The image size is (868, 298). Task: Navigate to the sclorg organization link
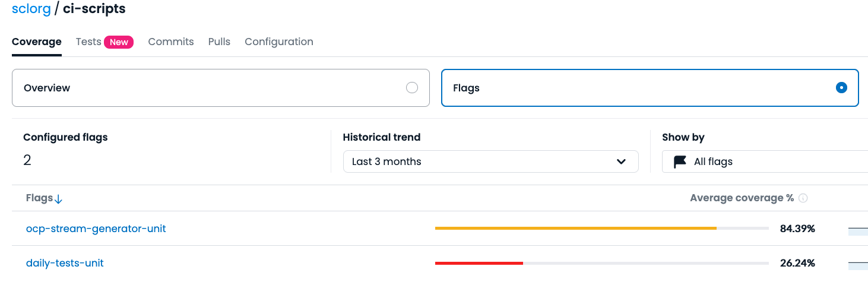pos(31,9)
